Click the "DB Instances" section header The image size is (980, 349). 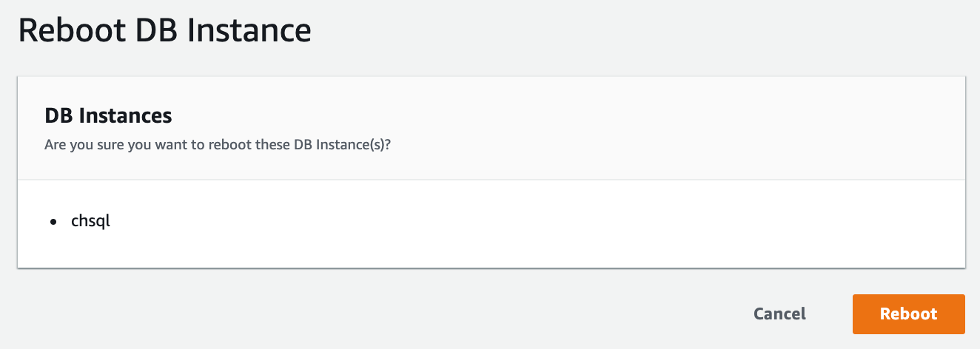click(108, 115)
